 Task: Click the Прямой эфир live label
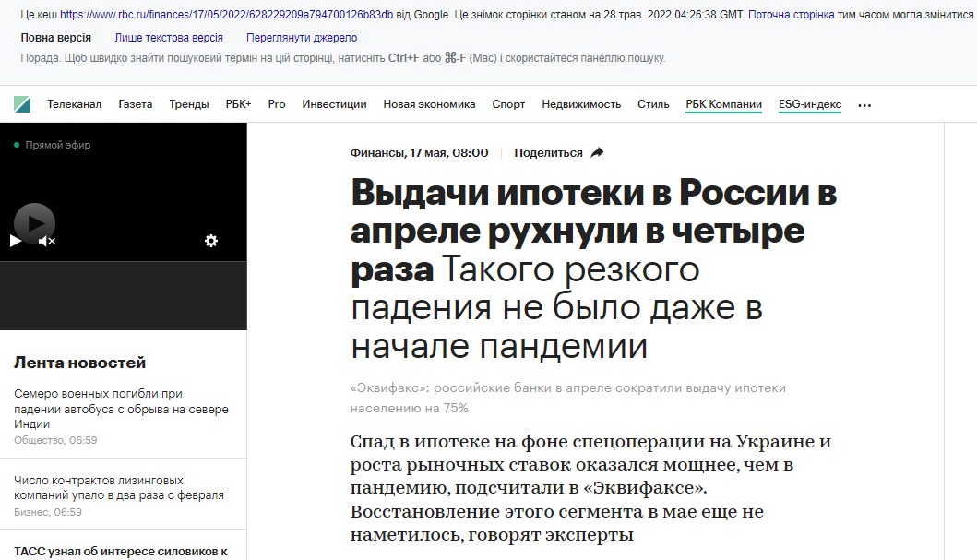[x=57, y=145]
